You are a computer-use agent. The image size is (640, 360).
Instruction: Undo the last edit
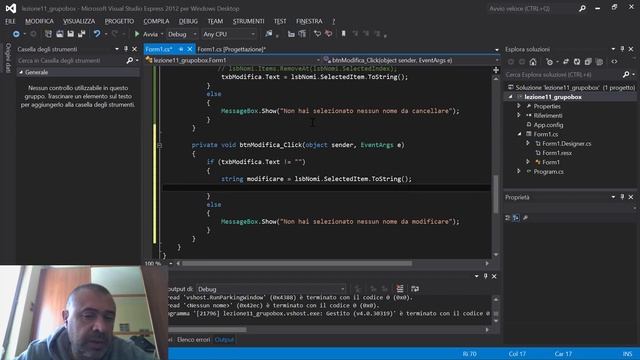(x=97, y=34)
